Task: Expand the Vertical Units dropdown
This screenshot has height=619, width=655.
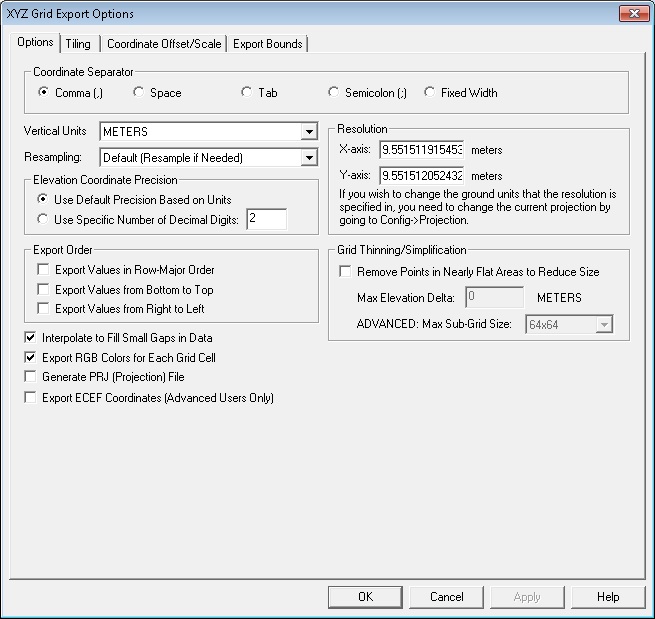Action: coord(309,132)
